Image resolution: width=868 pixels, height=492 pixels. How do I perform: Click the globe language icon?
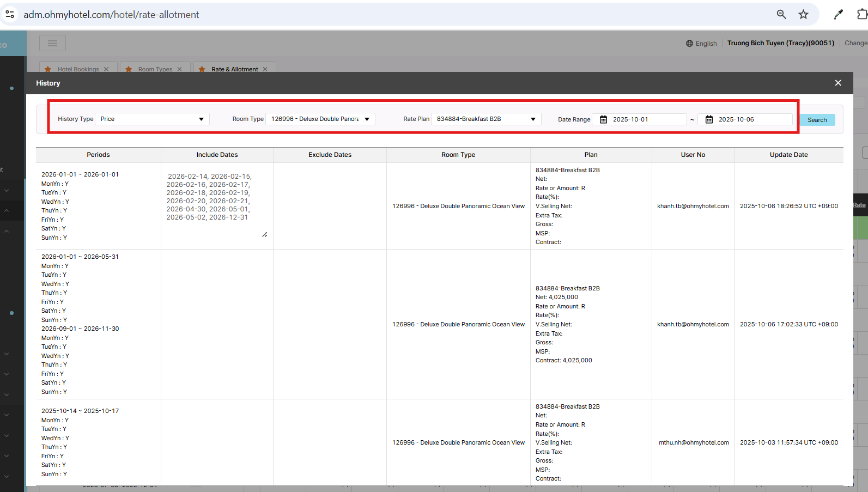click(x=689, y=44)
